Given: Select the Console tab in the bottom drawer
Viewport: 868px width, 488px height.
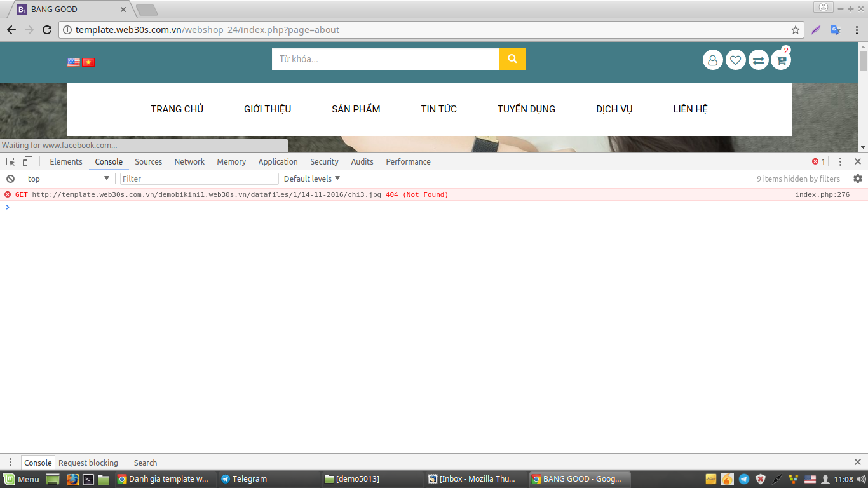Looking at the screenshot, I should [38, 463].
